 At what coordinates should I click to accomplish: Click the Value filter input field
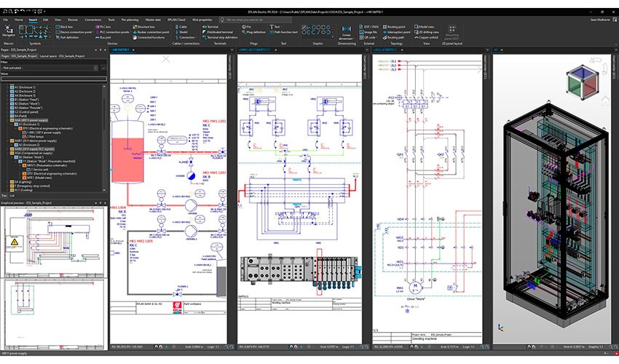tap(54, 78)
